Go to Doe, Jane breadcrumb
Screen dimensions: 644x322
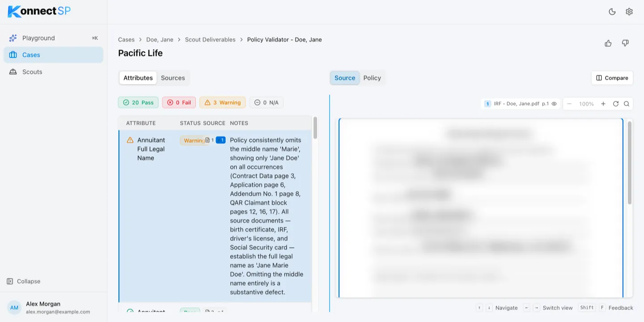point(160,40)
